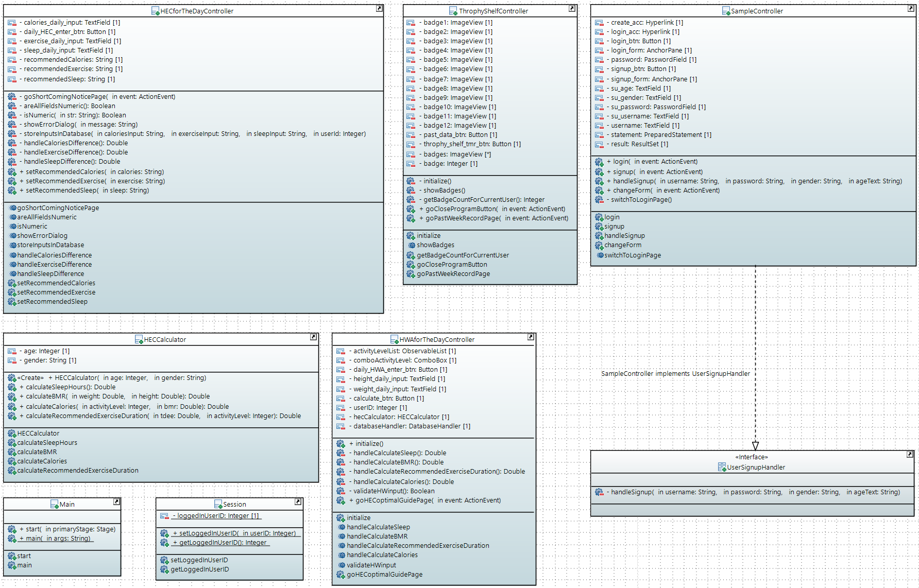
Task: Collapse the UserSignupHandler shape via corner arrow
Action: pos(910,455)
